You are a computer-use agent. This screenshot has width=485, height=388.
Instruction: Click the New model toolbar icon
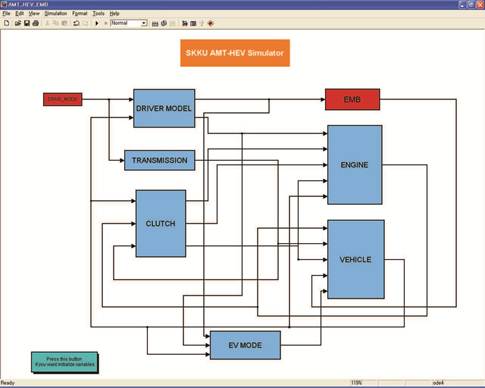(x=7, y=23)
